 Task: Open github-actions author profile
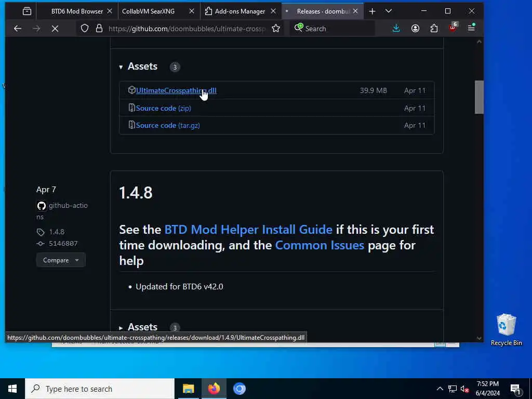[x=62, y=211]
